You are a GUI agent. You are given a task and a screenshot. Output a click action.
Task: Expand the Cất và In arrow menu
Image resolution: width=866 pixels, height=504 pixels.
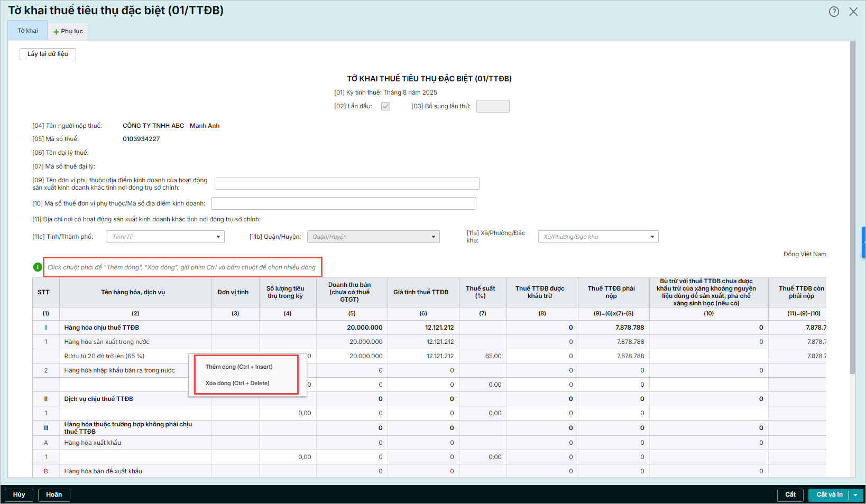point(855,495)
